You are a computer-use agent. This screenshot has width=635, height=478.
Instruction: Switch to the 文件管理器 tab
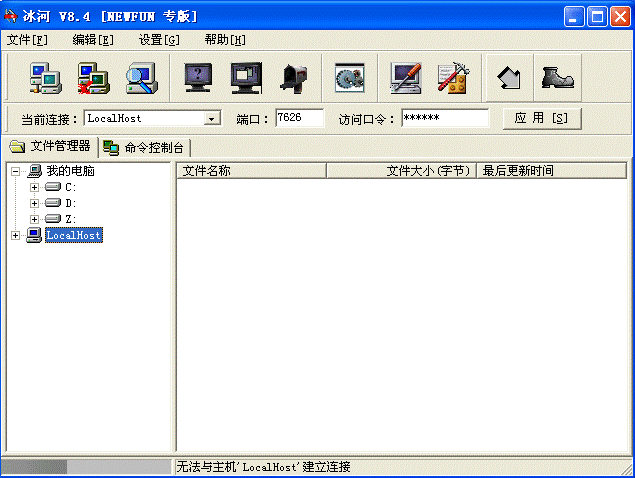click(x=51, y=146)
